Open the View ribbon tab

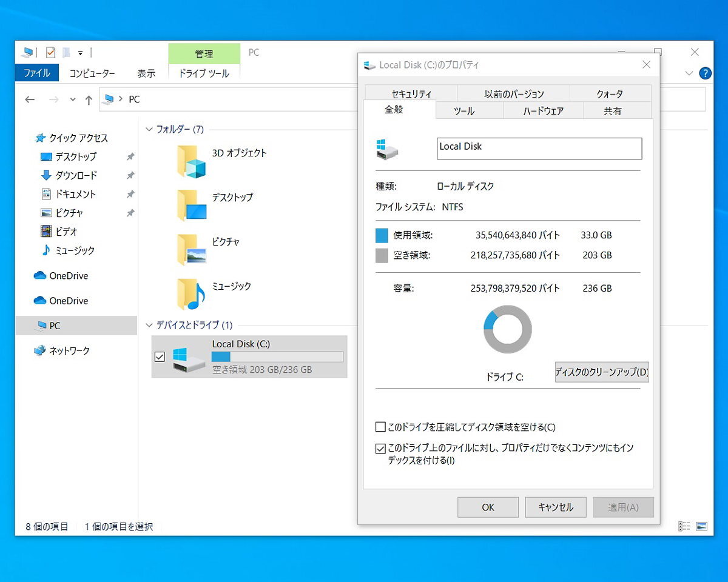point(146,73)
